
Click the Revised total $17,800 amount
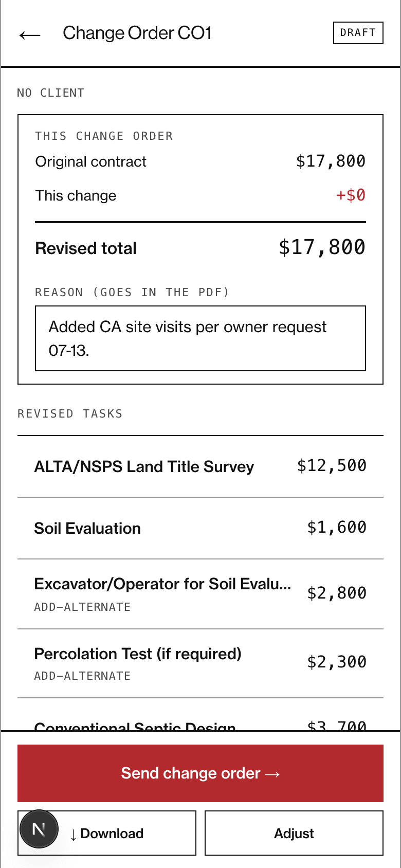point(322,247)
